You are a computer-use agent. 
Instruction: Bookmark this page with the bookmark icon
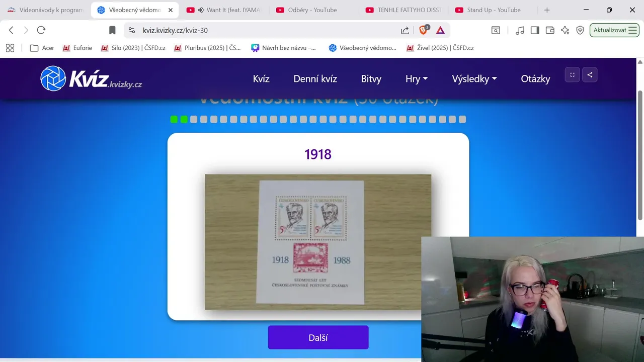[112, 30]
